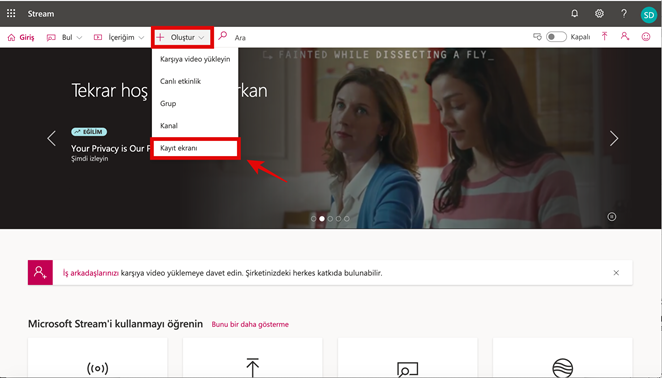This screenshot has width=662, height=378.
Task: Open the help question mark icon
Action: (624, 14)
